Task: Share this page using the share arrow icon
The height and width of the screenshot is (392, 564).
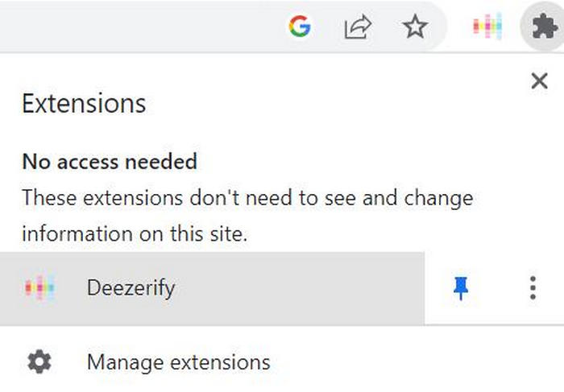Action: coord(358,27)
